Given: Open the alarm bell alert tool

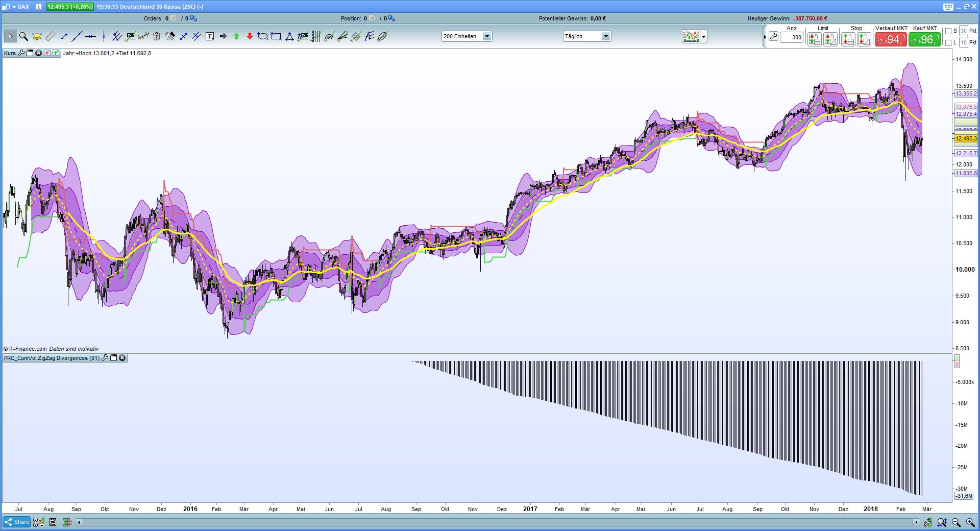Looking at the screenshot, I should pos(37,36).
